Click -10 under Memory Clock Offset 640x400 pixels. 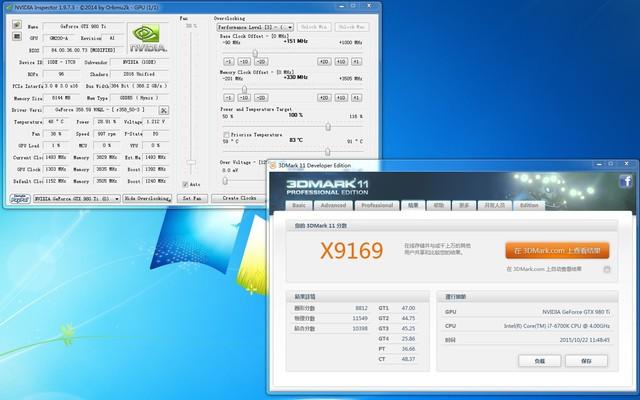tap(244, 98)
